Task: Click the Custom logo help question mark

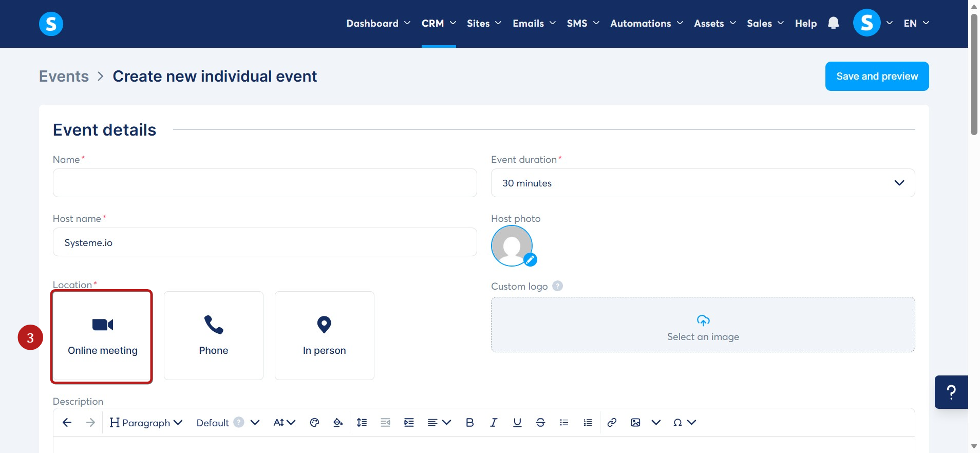Action: [557, 286]
